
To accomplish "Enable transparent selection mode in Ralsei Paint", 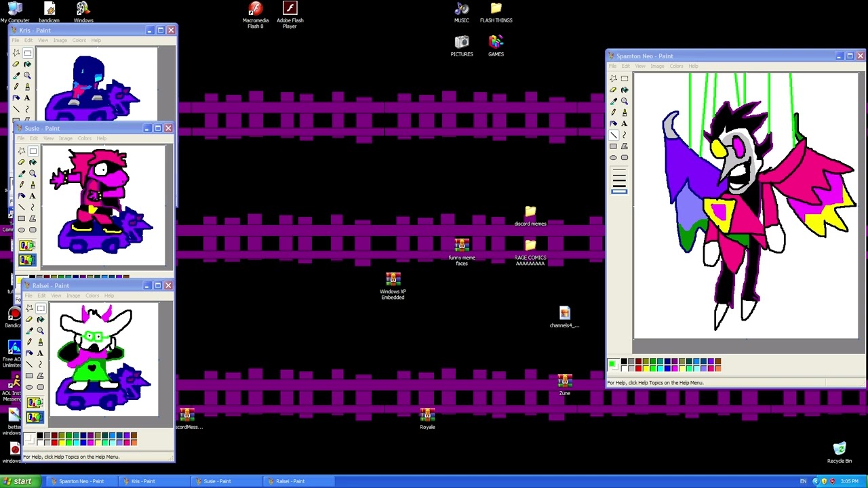I will point(35,418).
